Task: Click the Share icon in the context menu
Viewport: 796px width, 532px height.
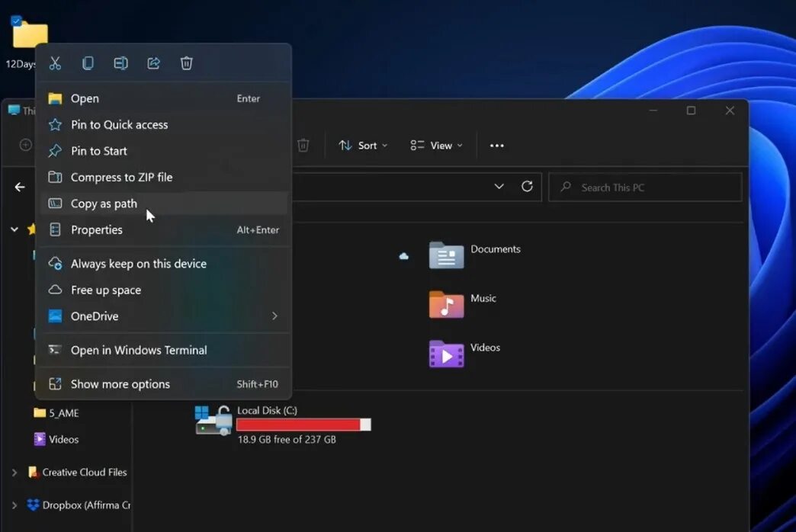Action: pos(153,62)
